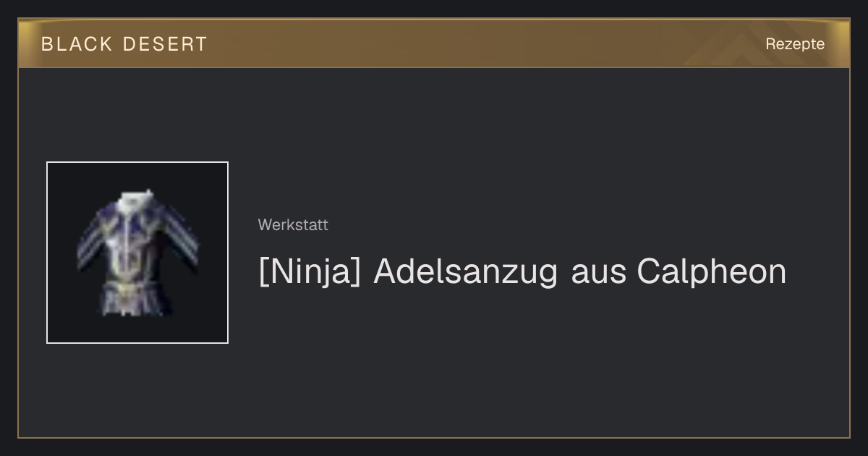Click the right striped sleeve of the armor

click(x=182, y=242)
